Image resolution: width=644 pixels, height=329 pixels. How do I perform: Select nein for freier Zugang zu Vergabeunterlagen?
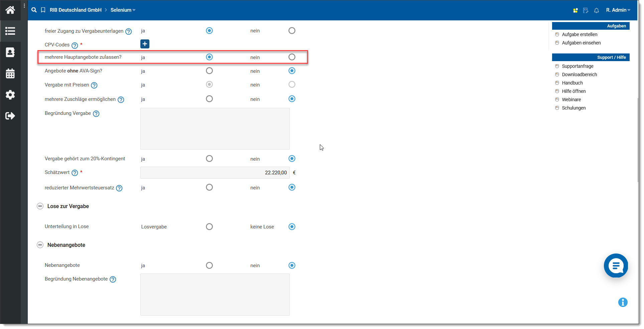292,31
